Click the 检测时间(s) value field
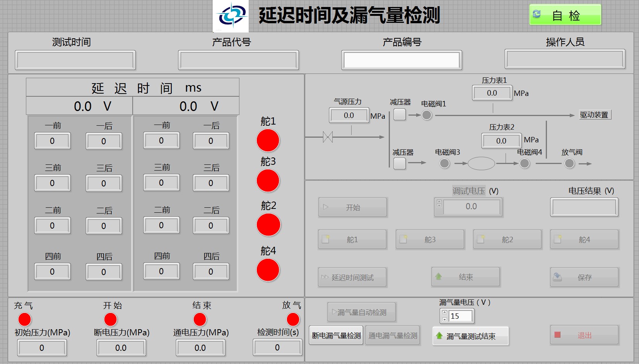 277,347
